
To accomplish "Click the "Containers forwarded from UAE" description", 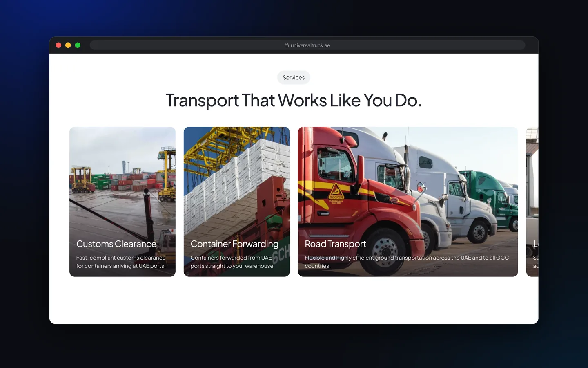I will 232,262.
